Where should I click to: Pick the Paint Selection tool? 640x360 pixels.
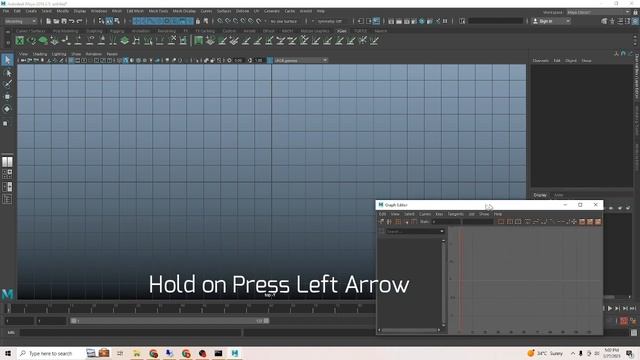(x=7, y=84)
